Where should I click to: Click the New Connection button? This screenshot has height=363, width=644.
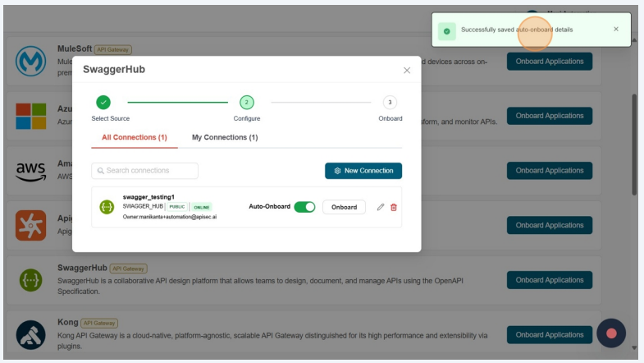[x=363, y=171]
